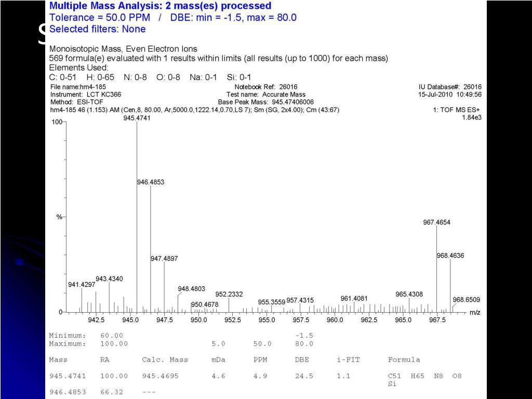Click the Calc. Mass value 945.4695
The image size is (532, 399).
tap(160, 376)
